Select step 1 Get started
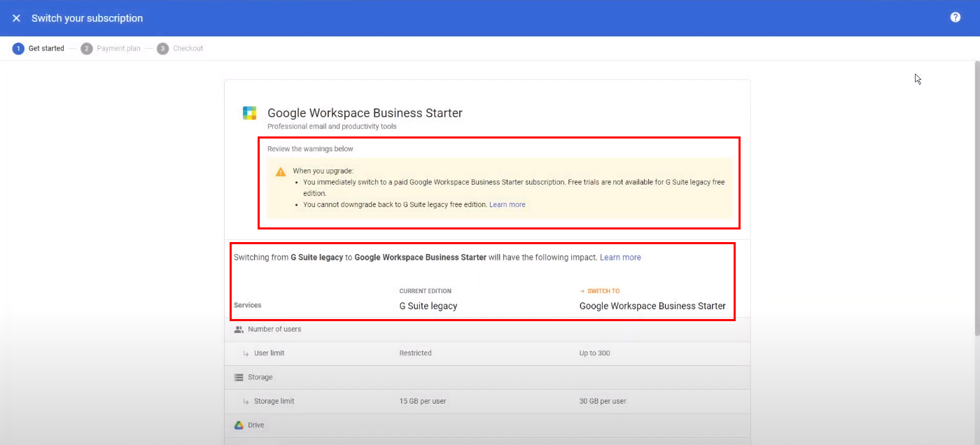Viewport: 980px width, 445px height. 38,48
